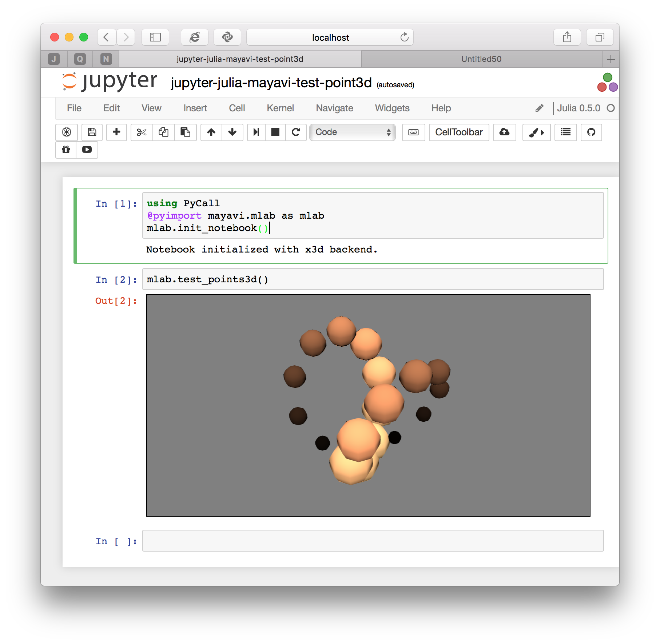
Task: Click 'Notebook initialized with x3d backend.' output
Action: point(262,250)
